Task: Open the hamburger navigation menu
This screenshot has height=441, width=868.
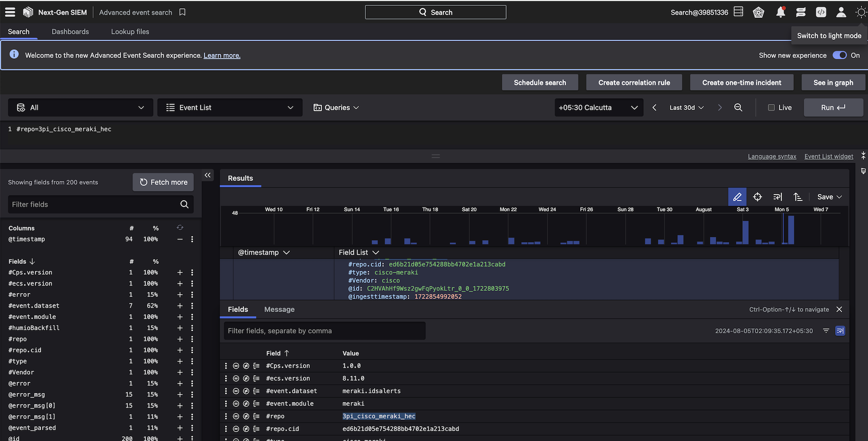Action: pyautogui.click(x=10, y=12)
